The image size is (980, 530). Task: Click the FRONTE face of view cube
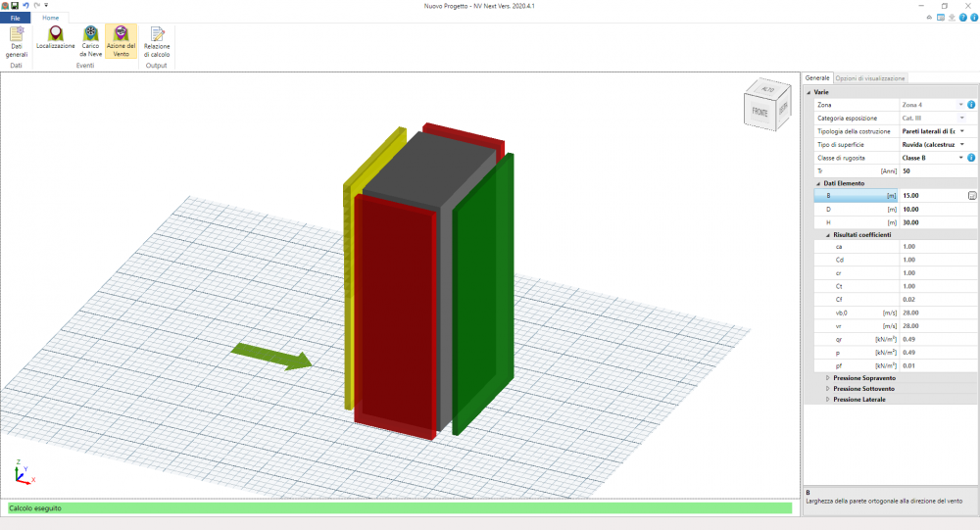[759, 113]
